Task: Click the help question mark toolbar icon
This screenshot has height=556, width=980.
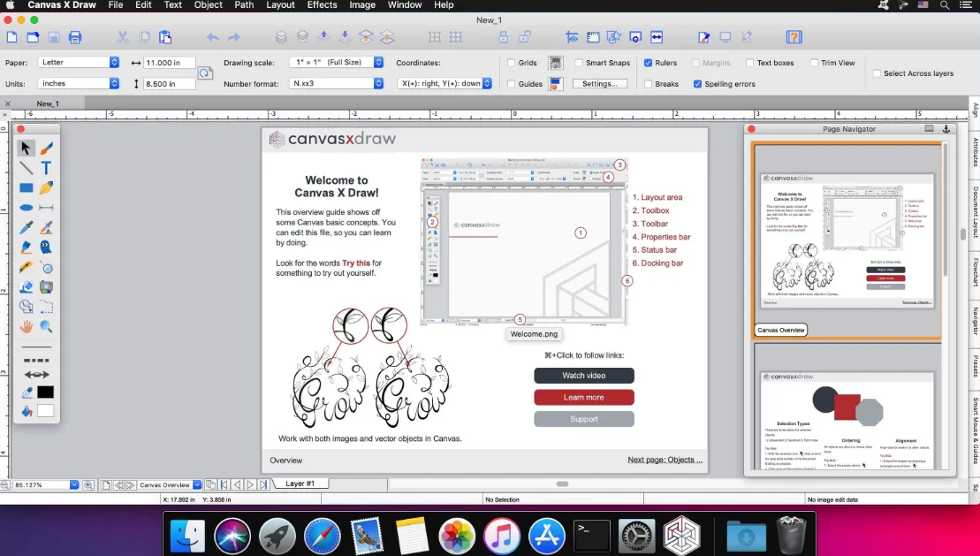Action: (x=794, y=37)
